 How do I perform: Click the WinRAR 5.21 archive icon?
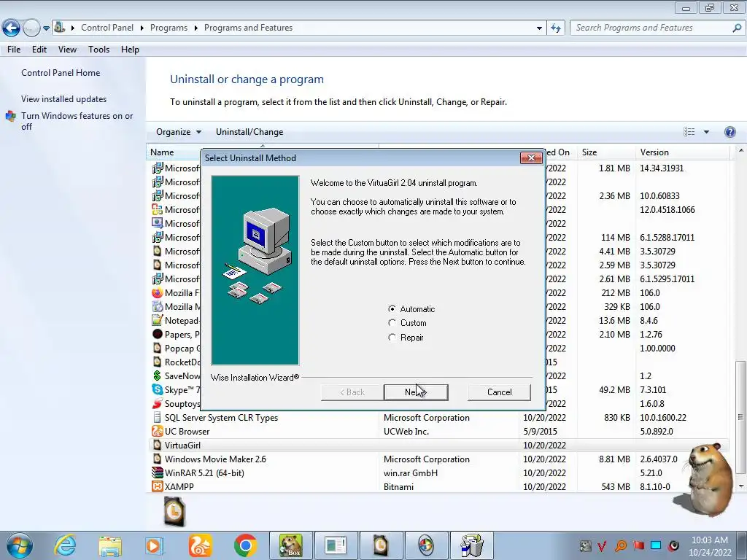coord(158,472)
